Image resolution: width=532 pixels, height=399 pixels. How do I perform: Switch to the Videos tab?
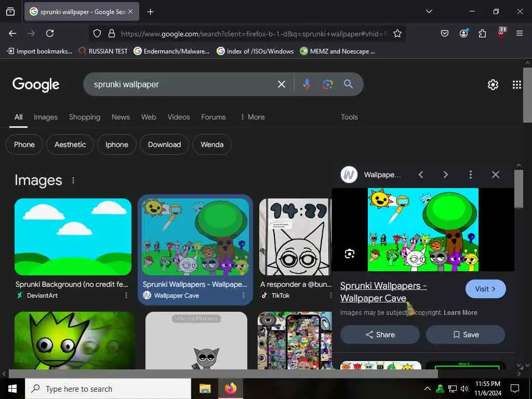pos(179,117)
